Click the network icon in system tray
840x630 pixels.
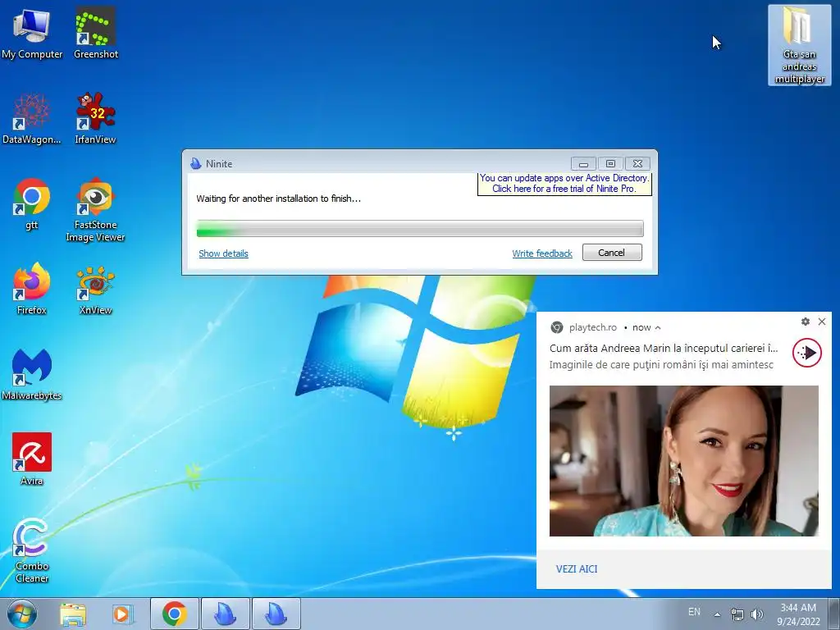tap(737, 614)
